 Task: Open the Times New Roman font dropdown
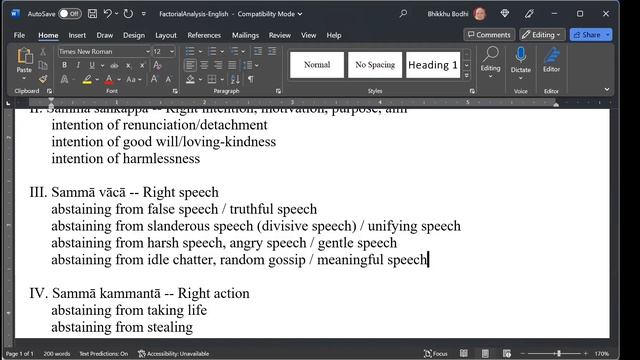pos(148,52)
